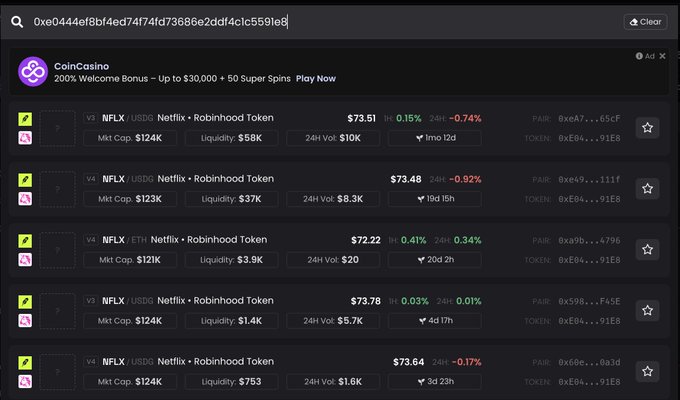Click pair age 4d 17h
This screenshot has width=680, height=400.
point(435,321)
